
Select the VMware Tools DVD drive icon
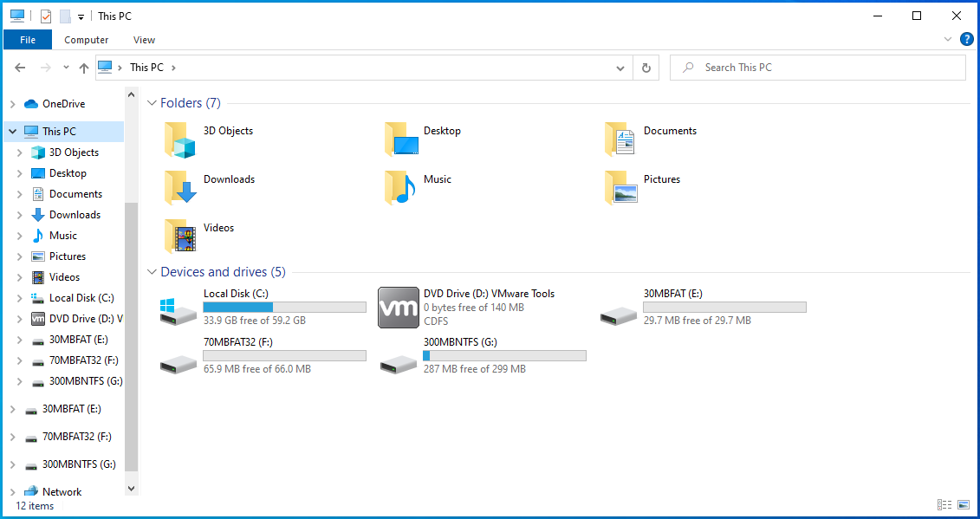(399, 308)
